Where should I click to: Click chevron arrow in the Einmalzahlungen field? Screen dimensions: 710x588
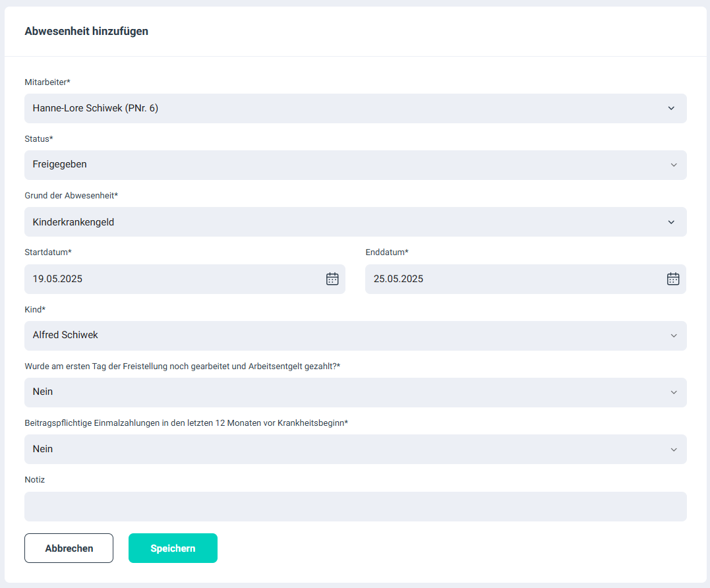(x=673, y=450)
